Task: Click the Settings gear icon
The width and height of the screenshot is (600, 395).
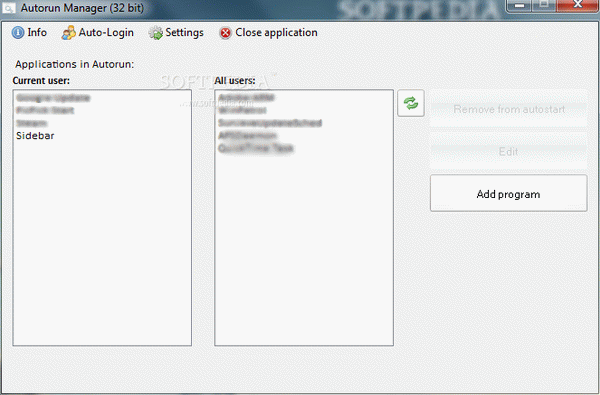Action: pos(156,33)
